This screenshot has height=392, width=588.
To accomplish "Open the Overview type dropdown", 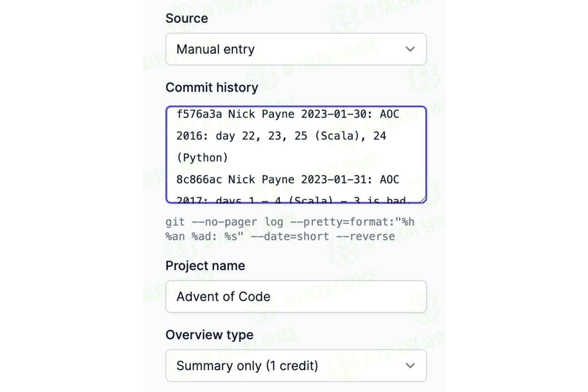I will 296,365.
